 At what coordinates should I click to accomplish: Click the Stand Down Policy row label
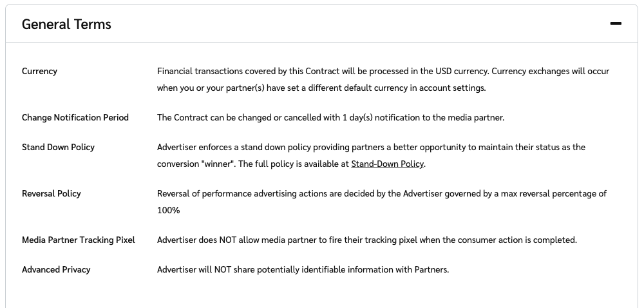(58, 147)
